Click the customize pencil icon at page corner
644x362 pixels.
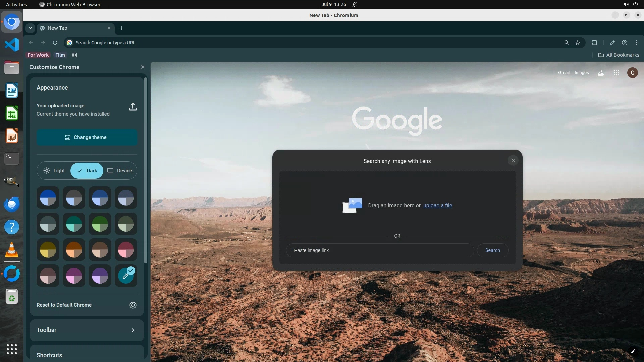pos(633,351)
